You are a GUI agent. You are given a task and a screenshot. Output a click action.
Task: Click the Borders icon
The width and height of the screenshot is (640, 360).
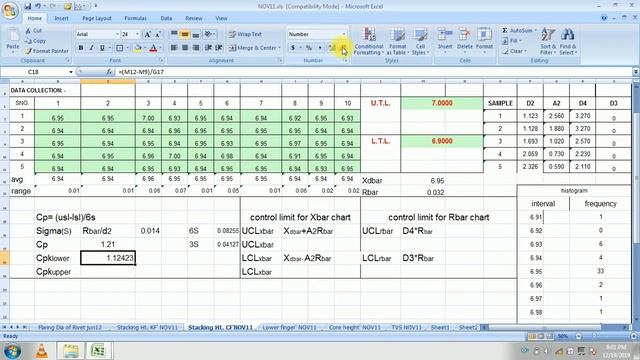tap(119, 48)
